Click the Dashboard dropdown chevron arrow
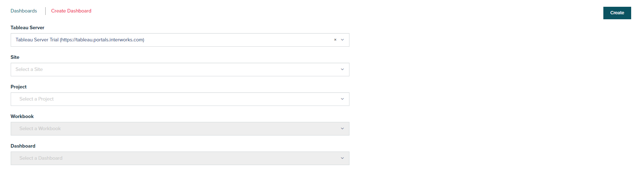 click(342, 158)
